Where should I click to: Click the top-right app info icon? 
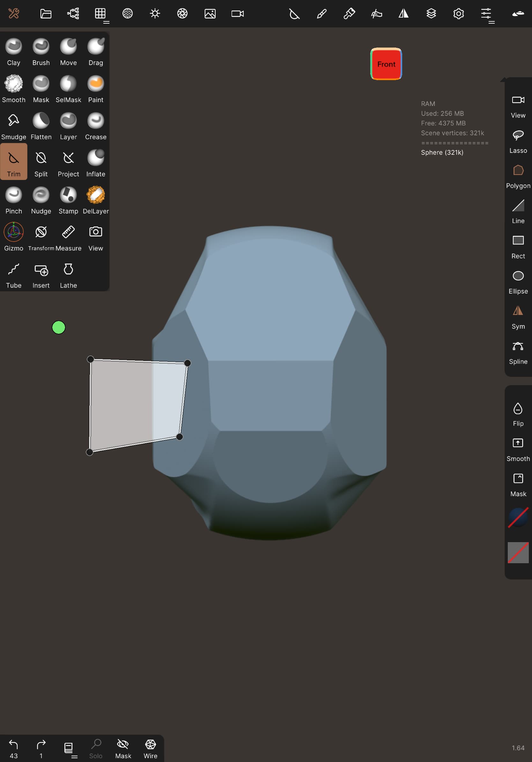(x=518, y=14)
